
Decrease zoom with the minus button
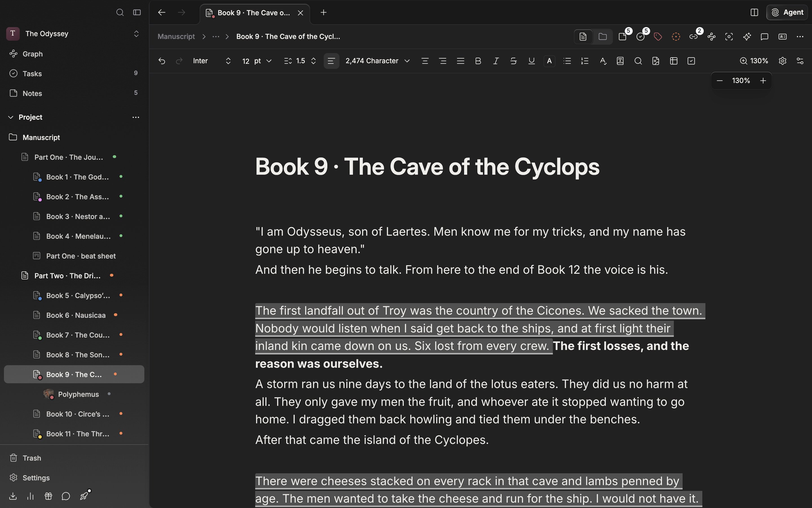(x=720, y=81)
